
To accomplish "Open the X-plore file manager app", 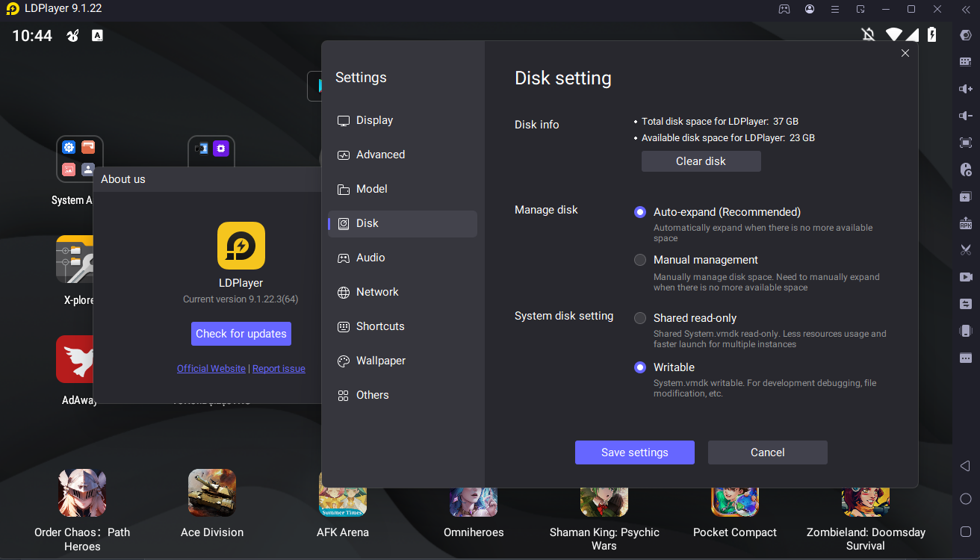I will point(75,259).
